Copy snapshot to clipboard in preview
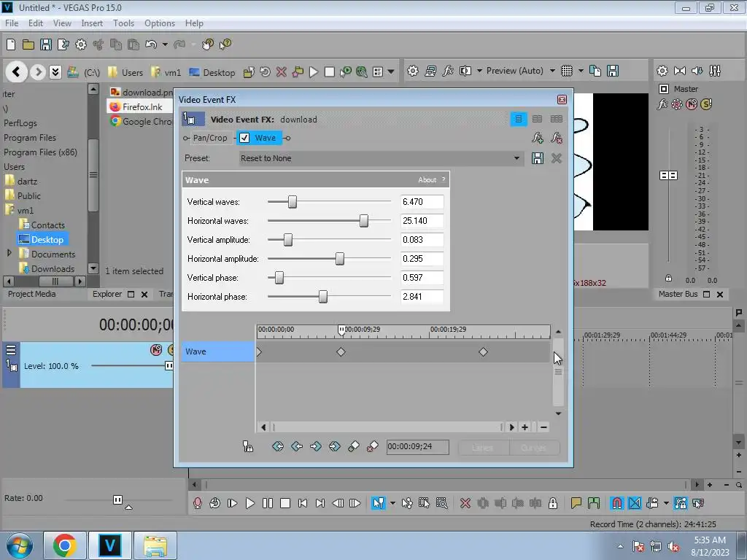Screen dimensions: 747x560 click(x=595, y=71)
